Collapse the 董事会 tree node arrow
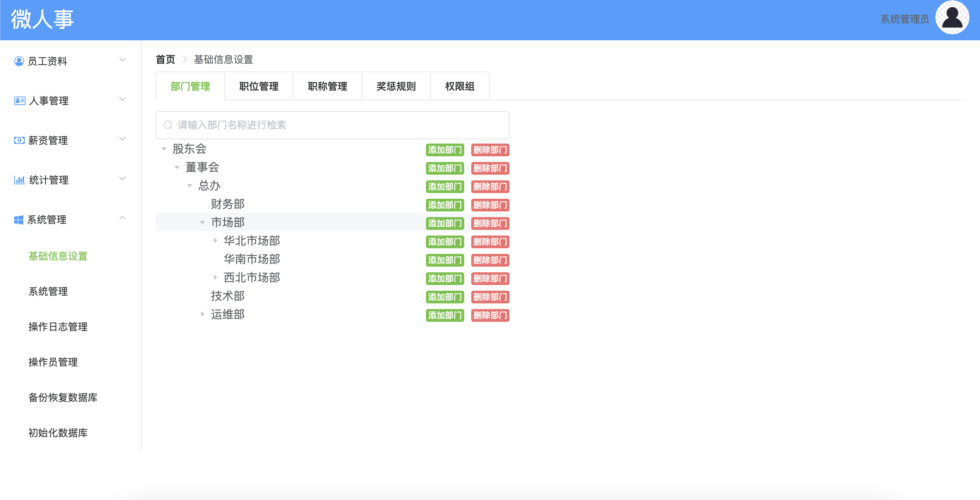980x500 pixels. click(177, 167)
